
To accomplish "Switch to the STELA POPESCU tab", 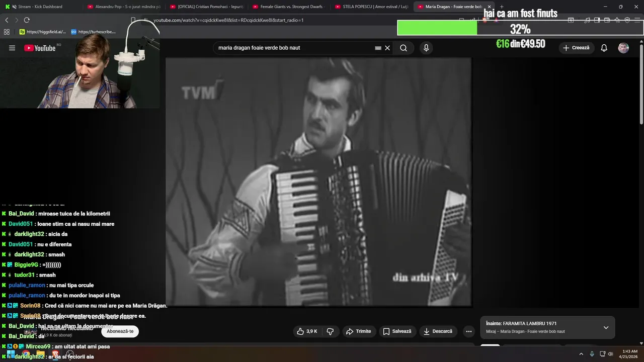I will pyautogui.click(x=372, y=7).
